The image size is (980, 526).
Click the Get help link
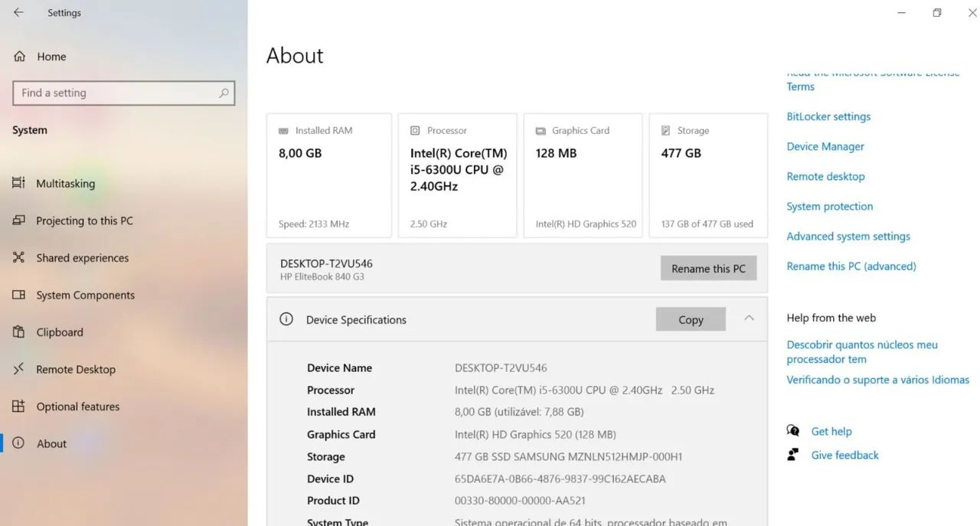click(831, 431)
